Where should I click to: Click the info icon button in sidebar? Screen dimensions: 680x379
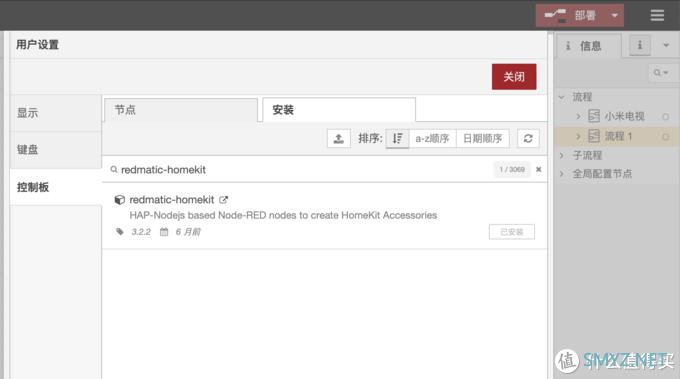coord(640,45)
